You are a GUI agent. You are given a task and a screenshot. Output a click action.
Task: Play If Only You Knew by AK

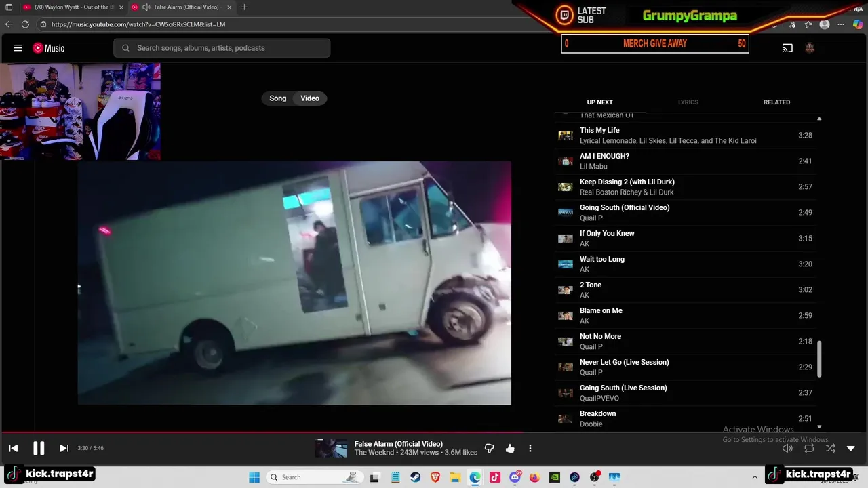click(x=685, y=239)
